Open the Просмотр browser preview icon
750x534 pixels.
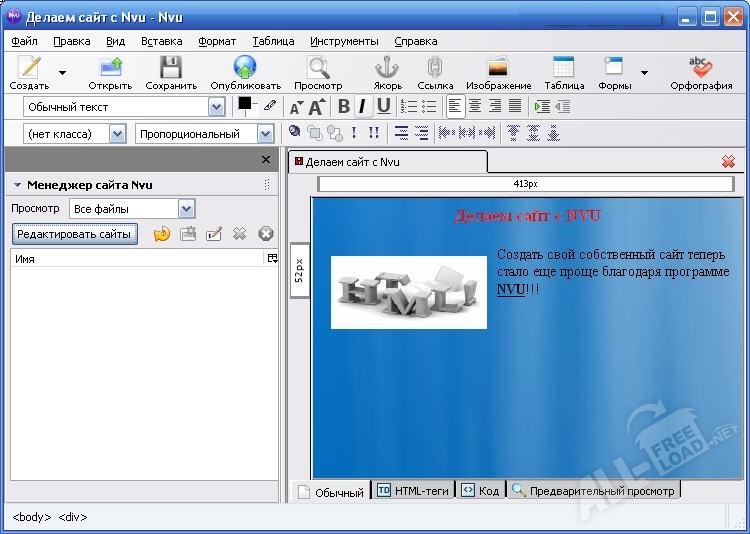pos(318,68)
